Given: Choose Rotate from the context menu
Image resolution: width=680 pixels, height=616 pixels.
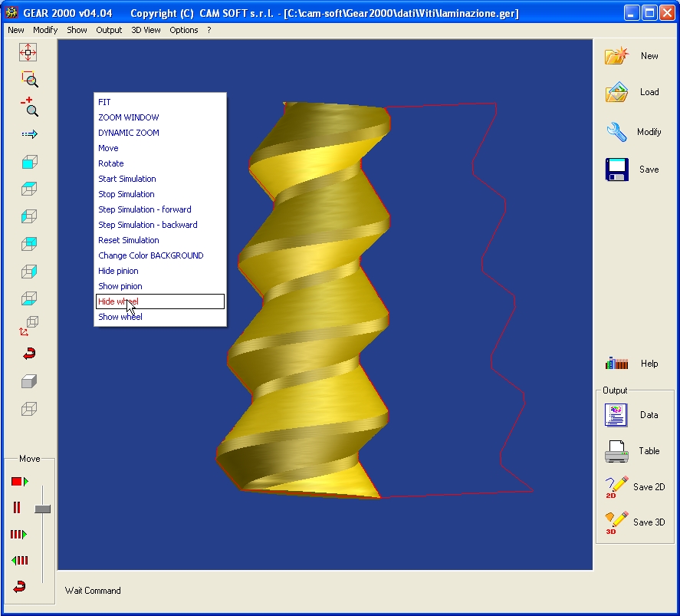Looking at the screenshot, I should [x=160, y=163].
